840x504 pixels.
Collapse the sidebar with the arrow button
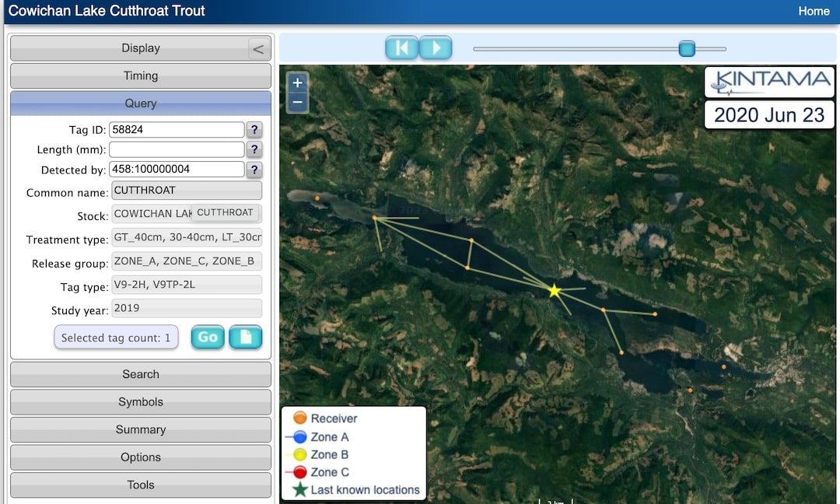coord(259,49)
